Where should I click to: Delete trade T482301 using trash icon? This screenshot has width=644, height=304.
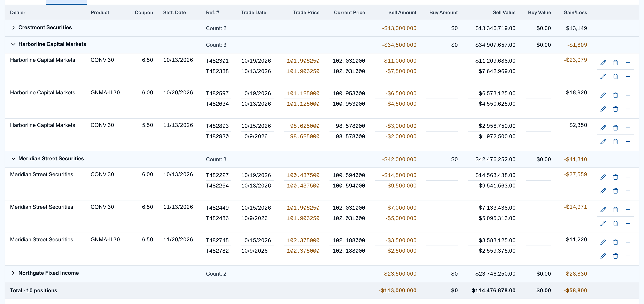616,62
